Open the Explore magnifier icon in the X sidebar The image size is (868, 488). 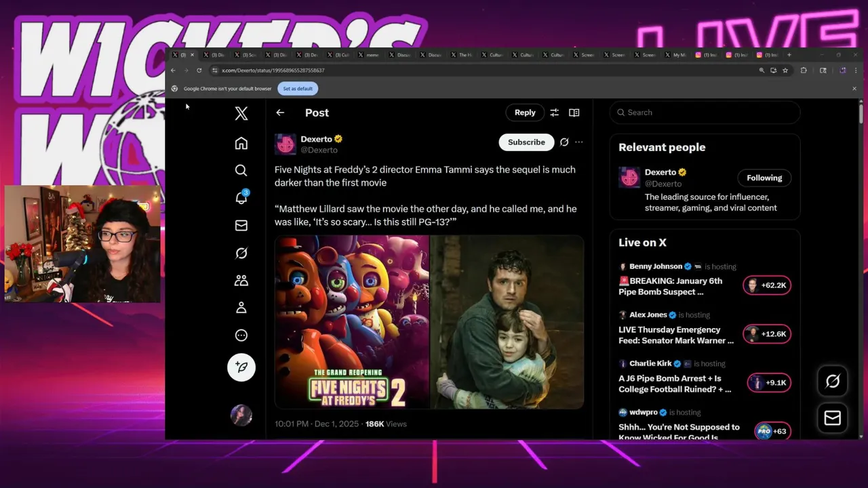[x=241, y=170]
